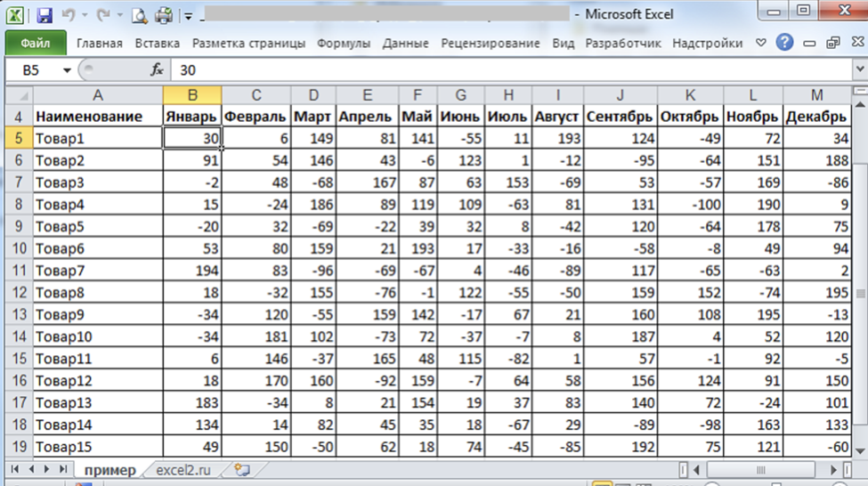Click the Redo arrow icon
Image resolution: width=868 pixels, height=486 pixels.
(102, 15)
